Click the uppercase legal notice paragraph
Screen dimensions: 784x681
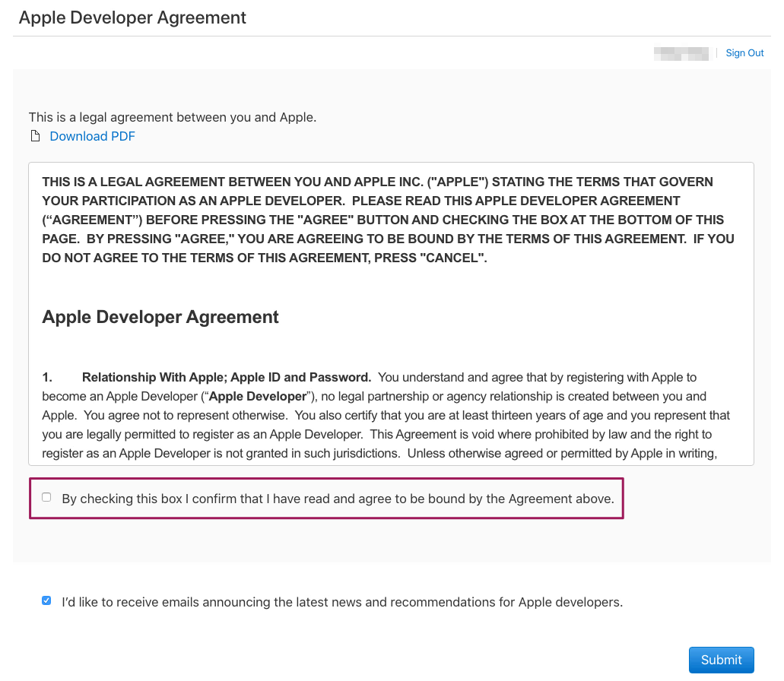point(388,220)
